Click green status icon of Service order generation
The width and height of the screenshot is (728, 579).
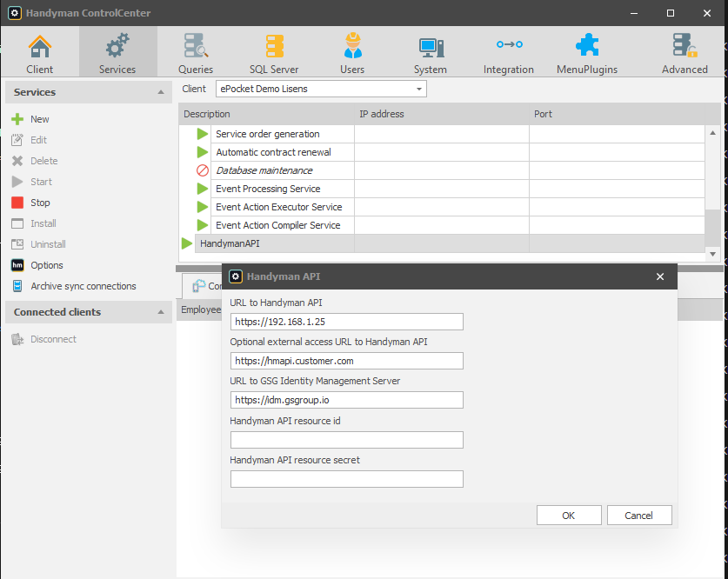point(203,134)
